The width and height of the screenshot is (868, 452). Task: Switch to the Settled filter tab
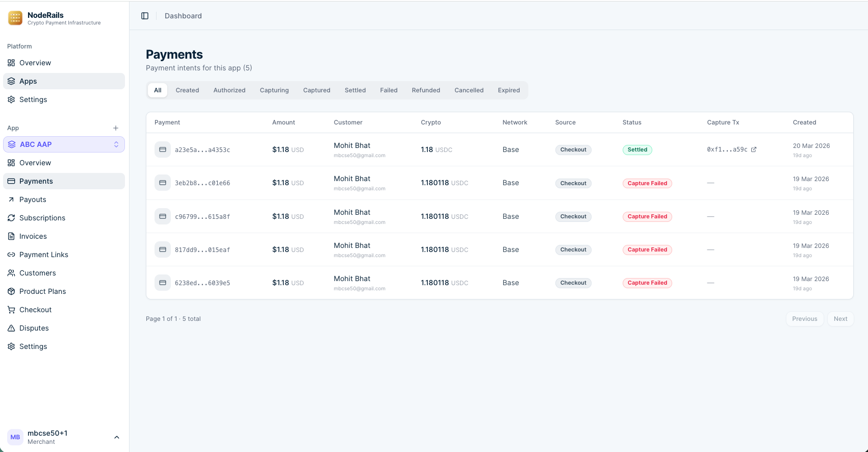[355, 90]
